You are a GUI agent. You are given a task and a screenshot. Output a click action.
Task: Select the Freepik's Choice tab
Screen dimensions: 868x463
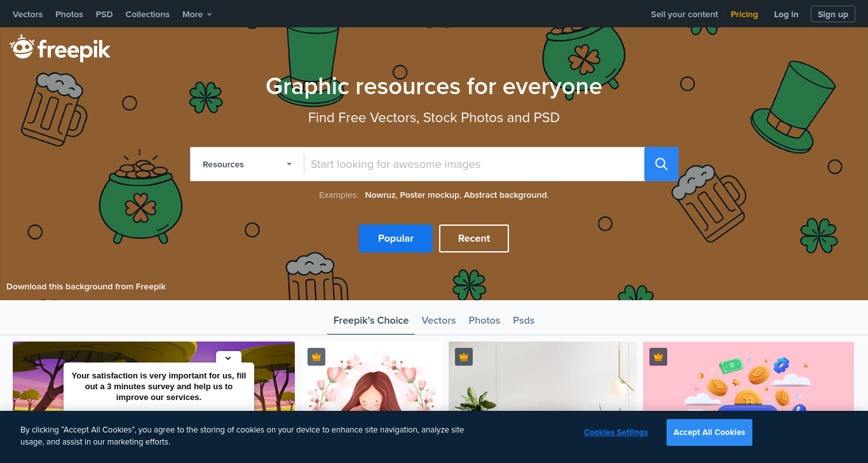pos(371,321)
